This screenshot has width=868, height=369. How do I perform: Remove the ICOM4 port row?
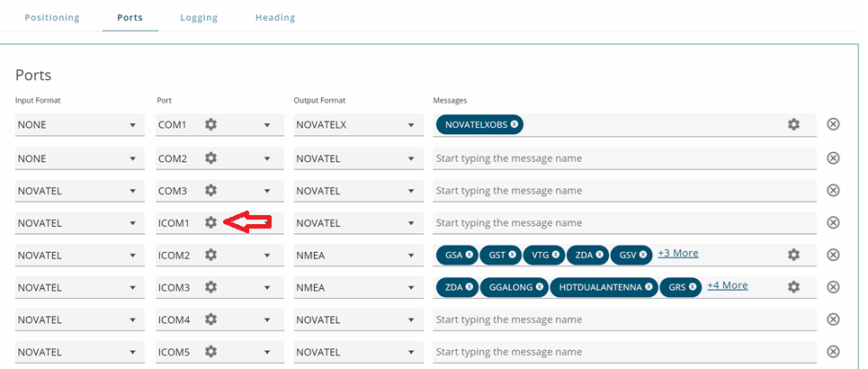point(833,319)
